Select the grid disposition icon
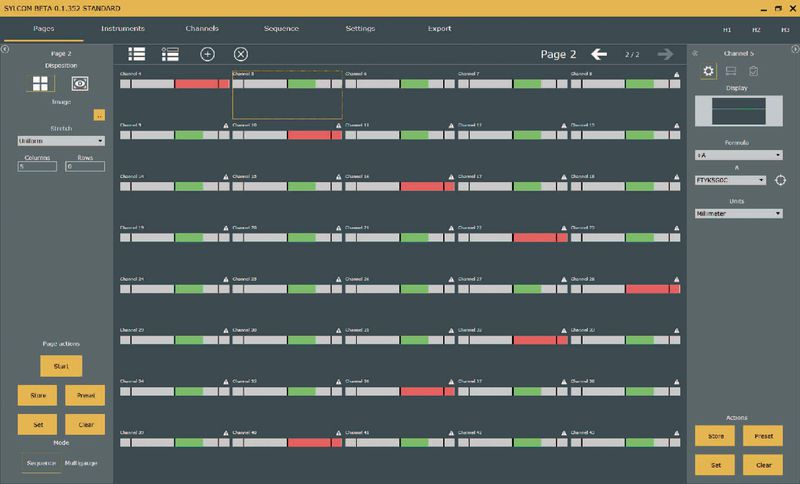This screenshot has width=800, height=484. (41, 84)
